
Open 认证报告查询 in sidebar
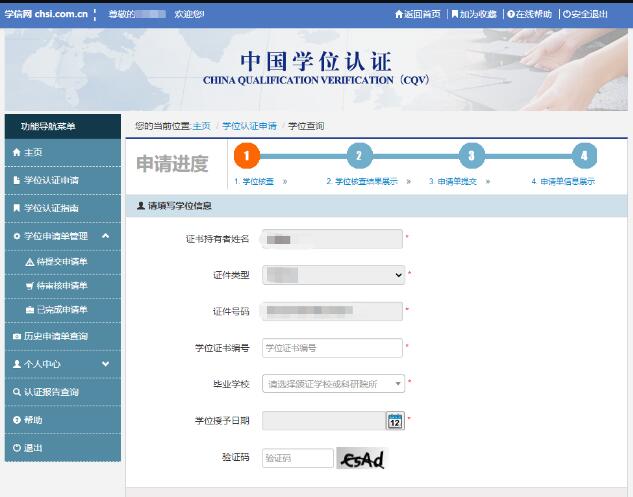[x=51, y=392]
